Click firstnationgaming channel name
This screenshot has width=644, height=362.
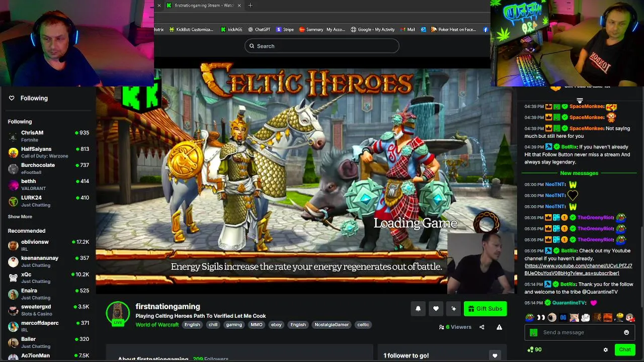pos(168,307)
